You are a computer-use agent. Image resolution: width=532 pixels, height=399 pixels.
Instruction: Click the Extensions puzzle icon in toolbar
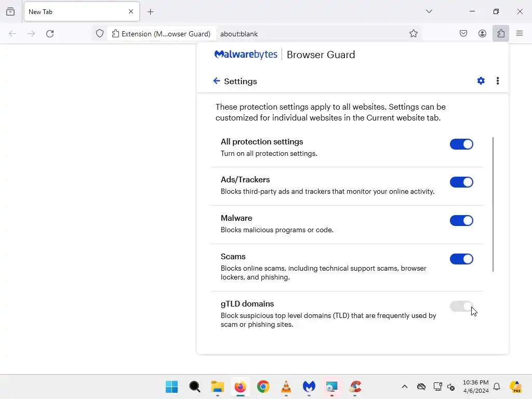point(501,34)
